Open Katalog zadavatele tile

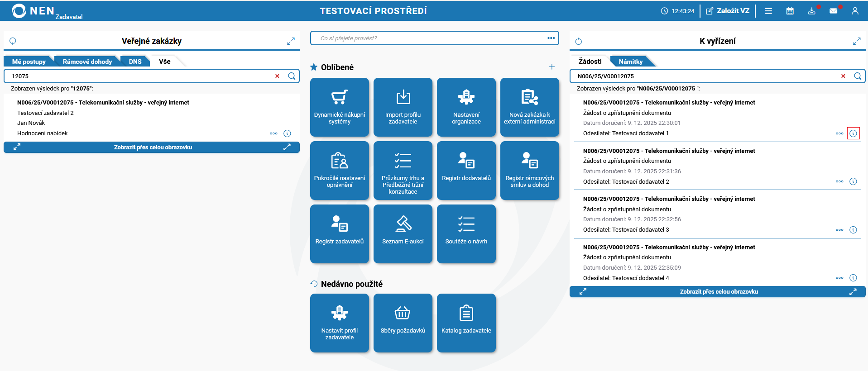pyautogui.click(x=466, y=323)
